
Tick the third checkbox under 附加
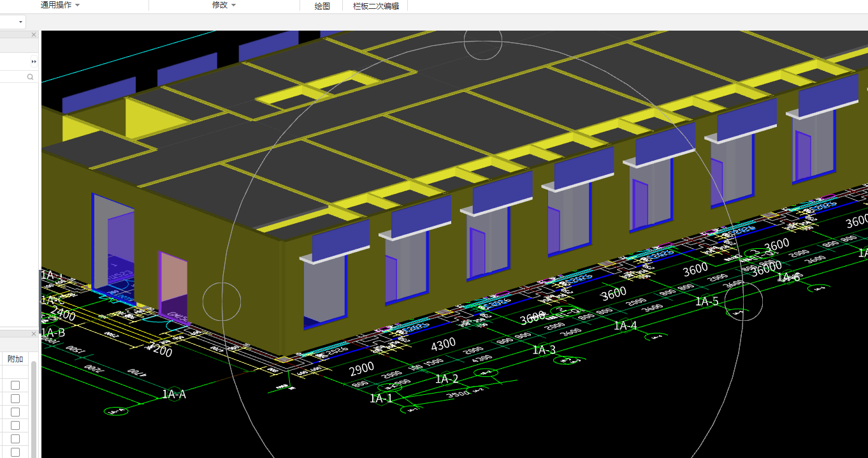click(x=15, y=412)
